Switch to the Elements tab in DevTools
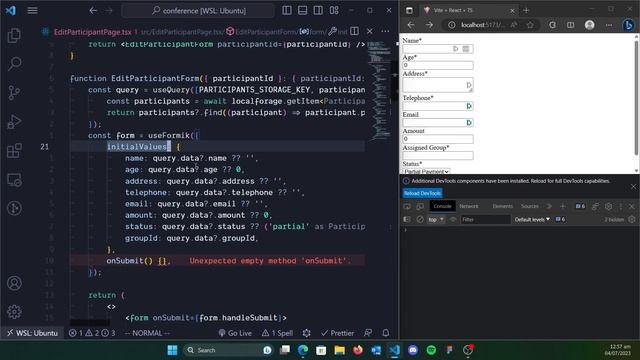The height and width of the screenshot is (360, 640). (x=502, y=206)
